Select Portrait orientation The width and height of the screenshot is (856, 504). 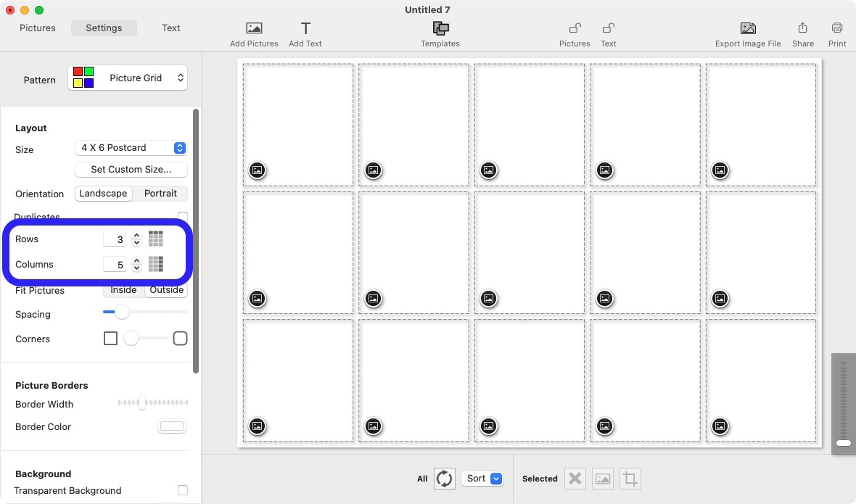tap(160, 194)
